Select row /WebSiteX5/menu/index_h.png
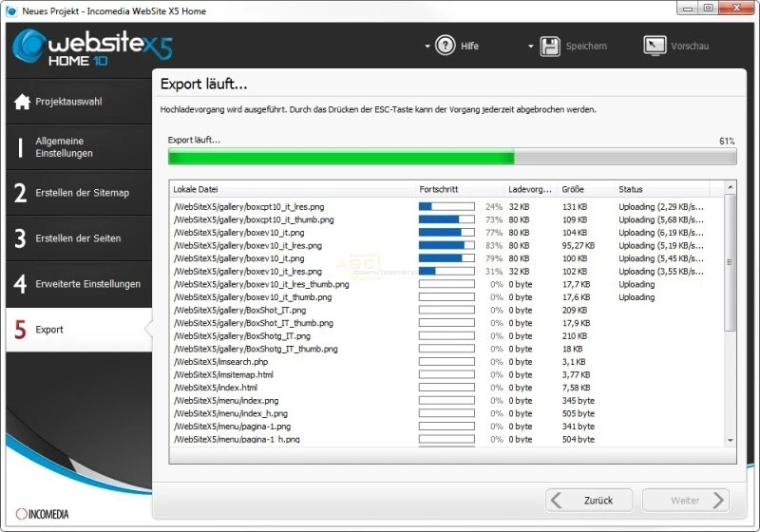This screenshot has width=760, height=532. click(446, 414)
